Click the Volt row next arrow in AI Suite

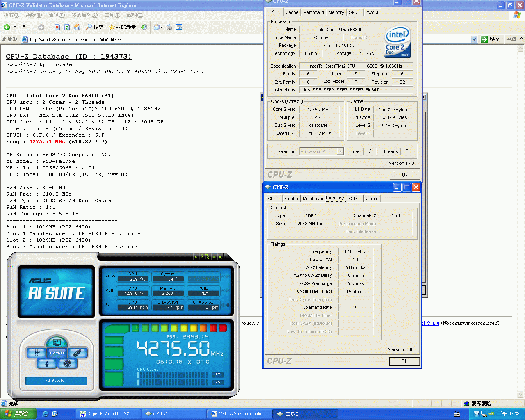(x=228, y=291)
